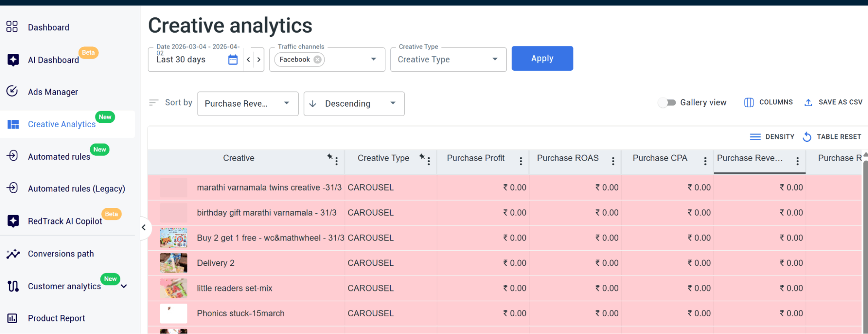Collapse the sidebar with chevron button

click(x=144, y=227)
